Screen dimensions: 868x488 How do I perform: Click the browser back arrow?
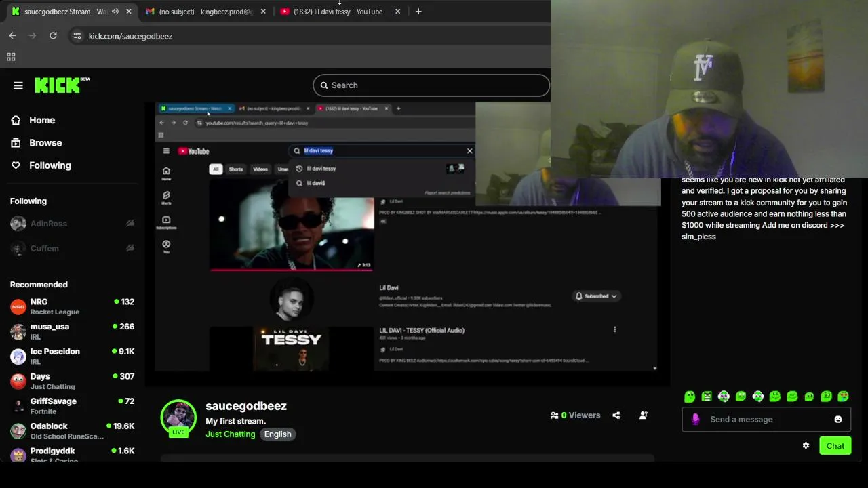pyautogui.click(x=12, y=36)
